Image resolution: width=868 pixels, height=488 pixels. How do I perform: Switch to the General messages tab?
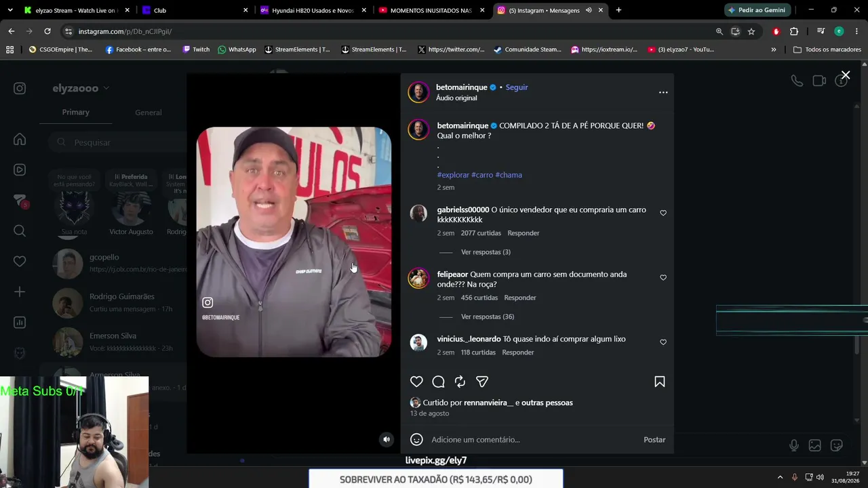point(148,113)
